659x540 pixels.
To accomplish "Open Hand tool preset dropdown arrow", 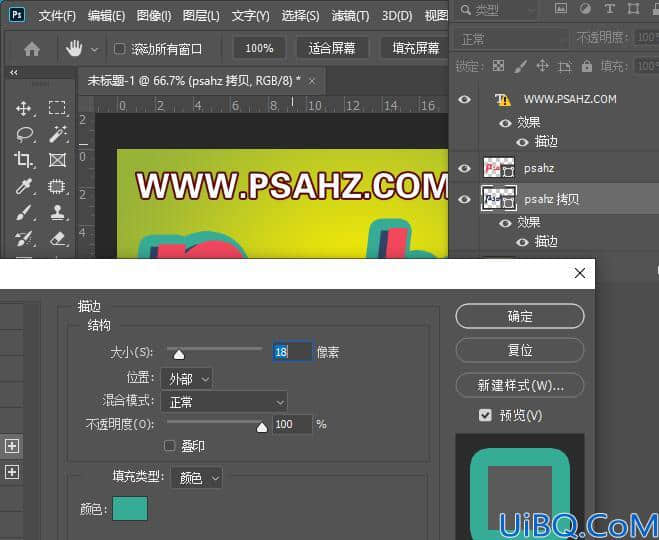I will [95, 50].
